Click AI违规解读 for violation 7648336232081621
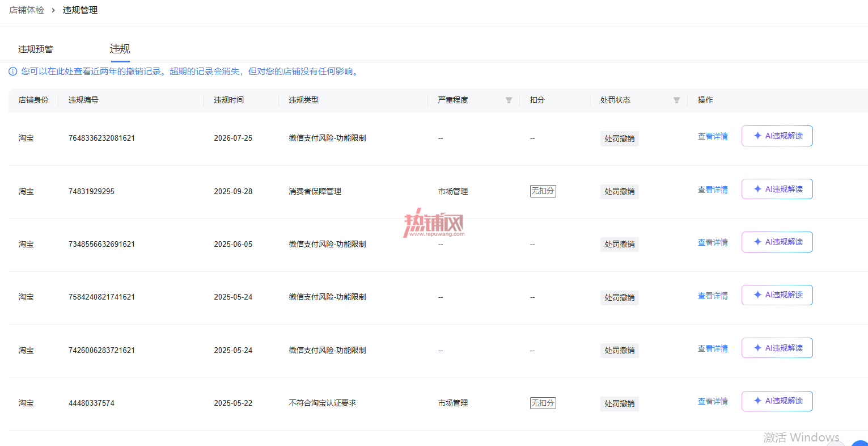The height and width of the screenshot is (446, 868). pos(777,136)
